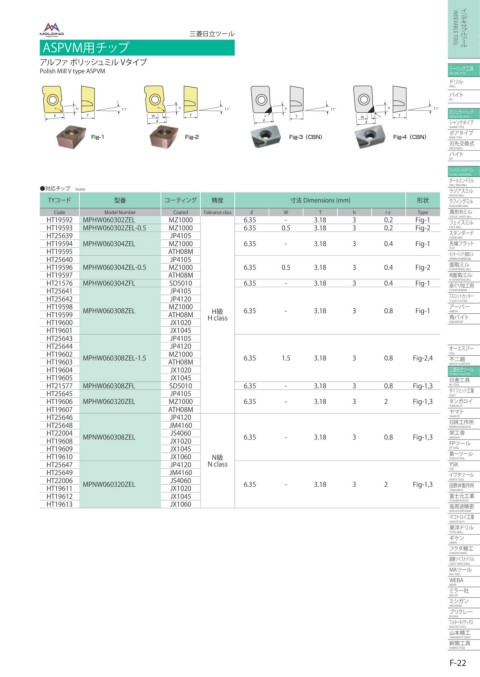Select model MPNW060320ZEL

[109, 484]
